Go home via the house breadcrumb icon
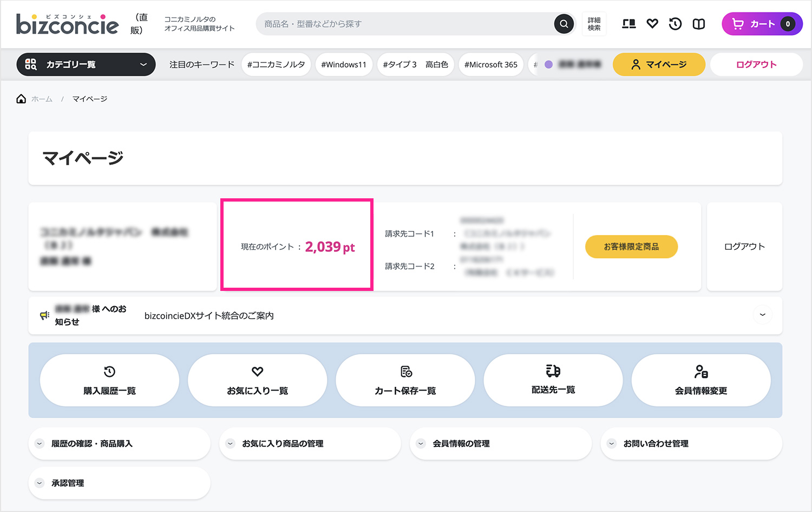 21,99
